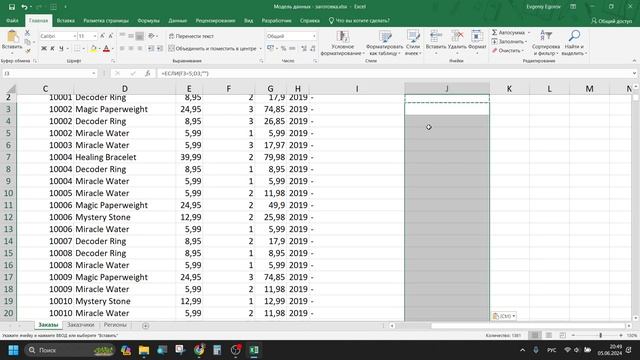Click the Excel taskbar icon

coord(254,350)
